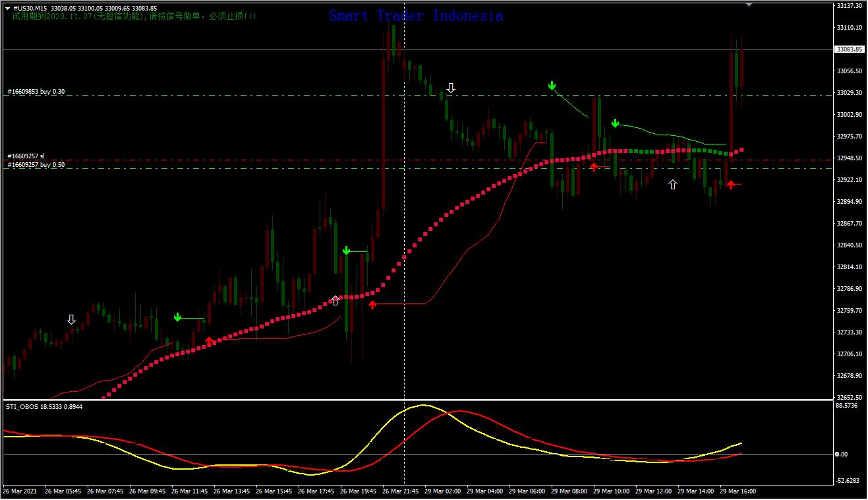This screenshot has width=868, height=500.
Task: Click indicator scale value -52.6283
Action: (x=848, y=481)
